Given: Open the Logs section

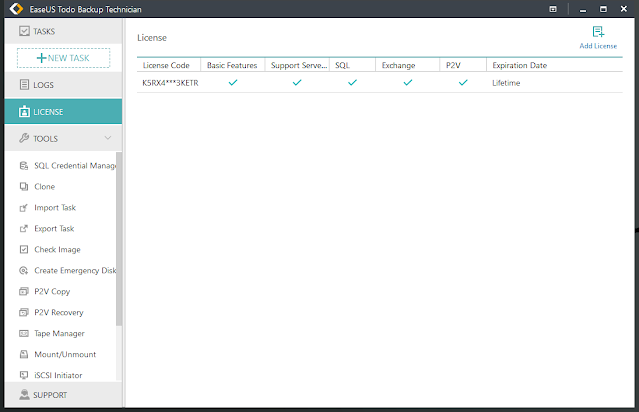Looking at the screenshot, I should 63,85.
